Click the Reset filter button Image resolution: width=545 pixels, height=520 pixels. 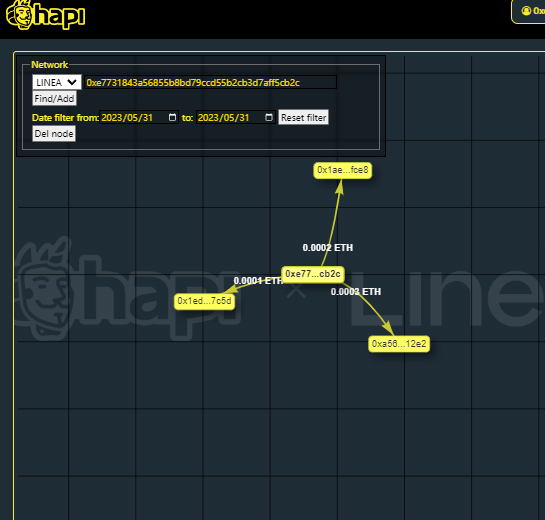point(303,117)
